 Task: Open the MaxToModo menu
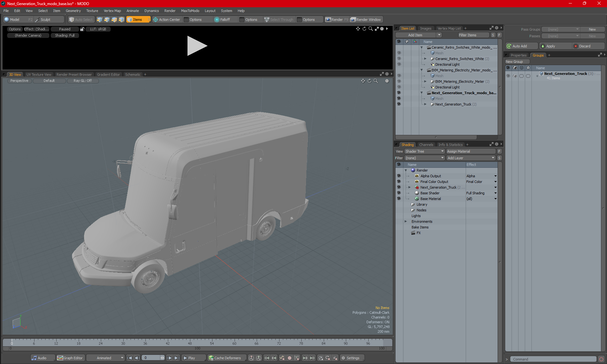pyautogui.click(x=190, y=11)
